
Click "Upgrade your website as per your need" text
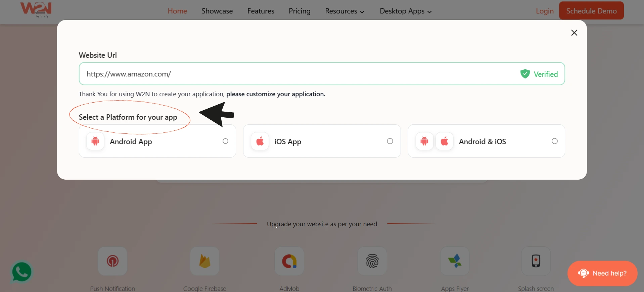pos(322,224)
